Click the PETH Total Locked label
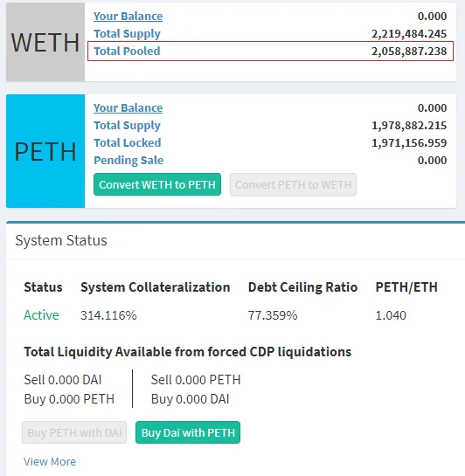Viewport: 465px width, 476px height. point(128,142)
